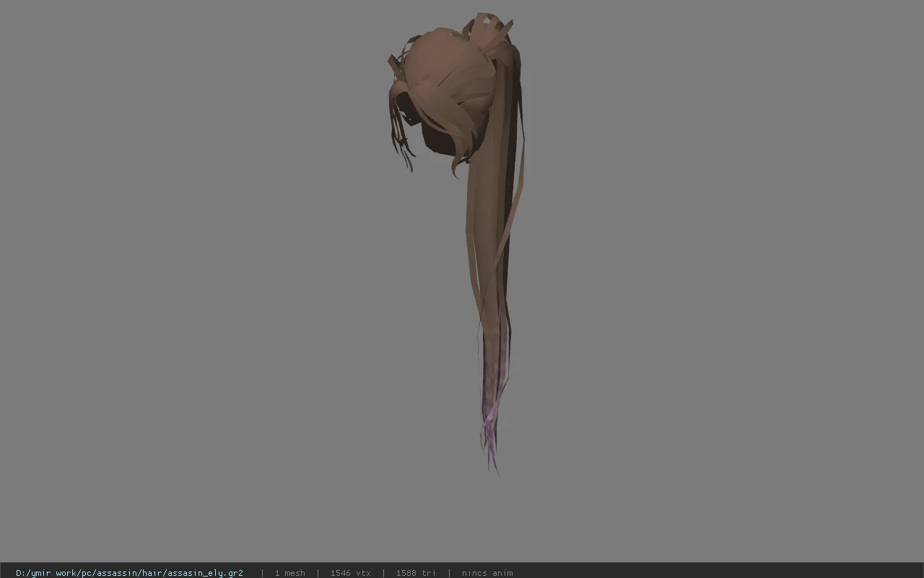The image size is (924, 578).
Task: Click the '1546 vtx' vertex count
Action: (350, 573)
